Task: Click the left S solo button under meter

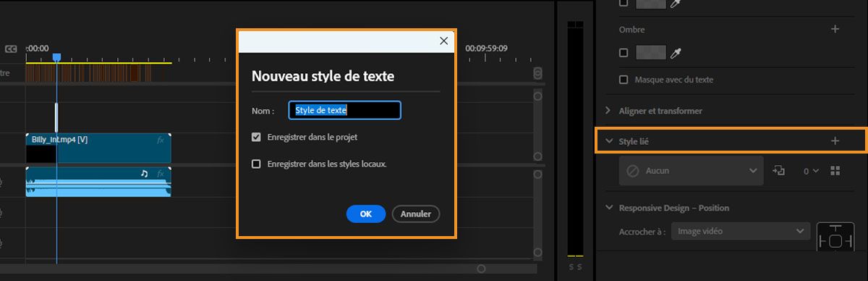Action: (571, 268)
